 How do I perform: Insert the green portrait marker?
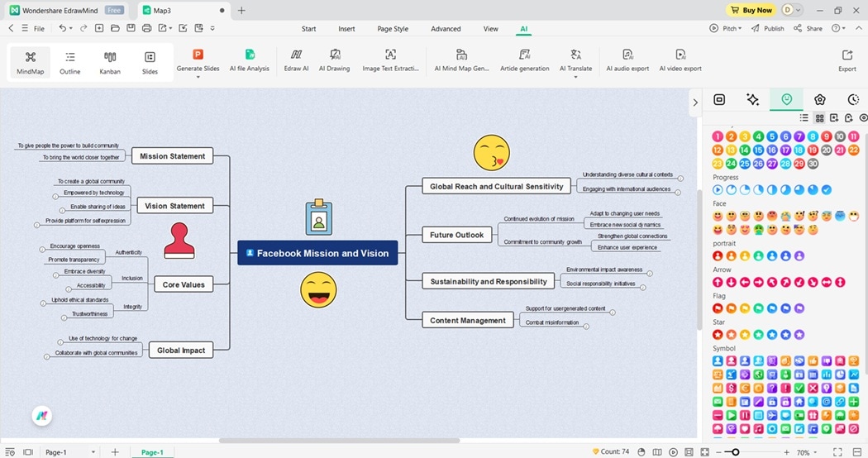(758, 255)
